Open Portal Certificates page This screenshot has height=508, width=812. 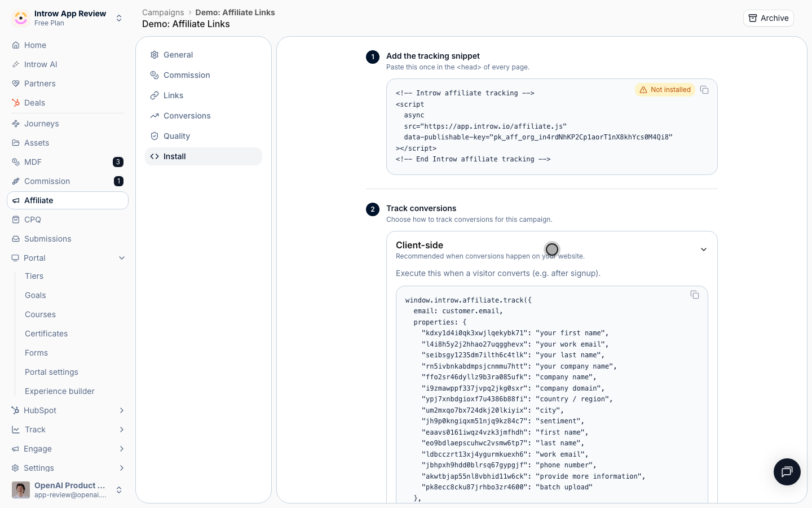[x=46, y=334]
